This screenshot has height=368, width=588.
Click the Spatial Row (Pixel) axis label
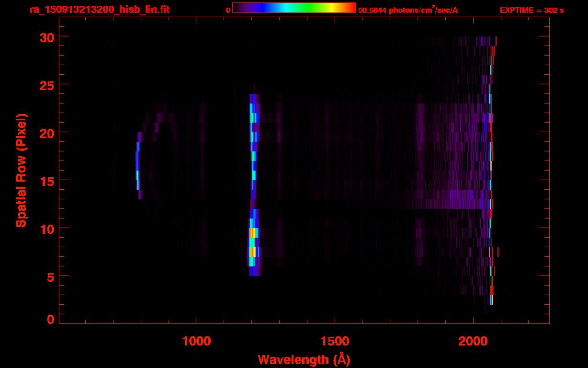tap(21, 170)
